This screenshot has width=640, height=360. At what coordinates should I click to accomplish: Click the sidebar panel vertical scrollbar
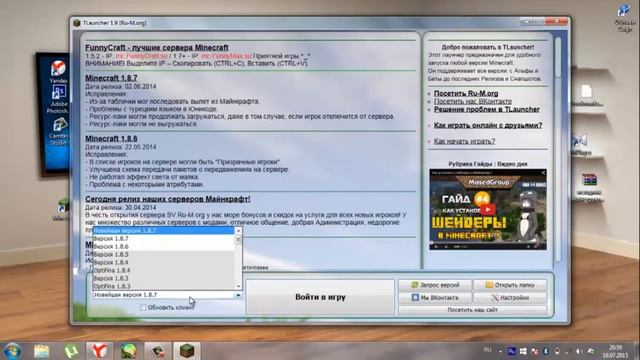(x=557, y=149)
